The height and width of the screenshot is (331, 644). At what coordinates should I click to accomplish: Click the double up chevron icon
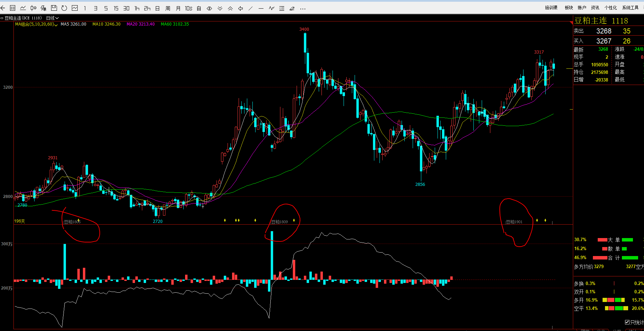pyautogui.click(x=230, y=8)
